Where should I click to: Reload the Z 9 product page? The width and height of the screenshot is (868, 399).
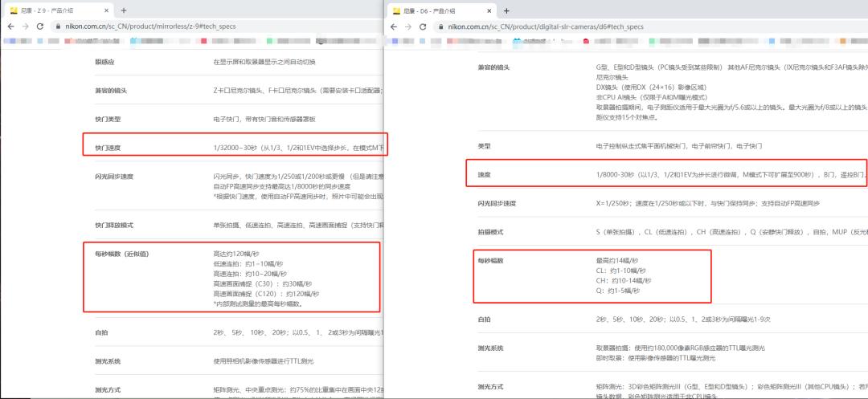[40, 26]
